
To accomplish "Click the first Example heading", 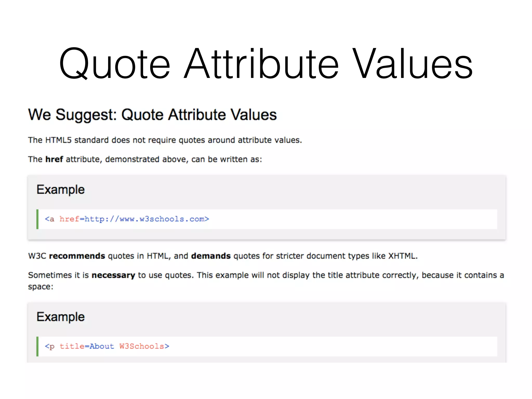I will 61,189.
